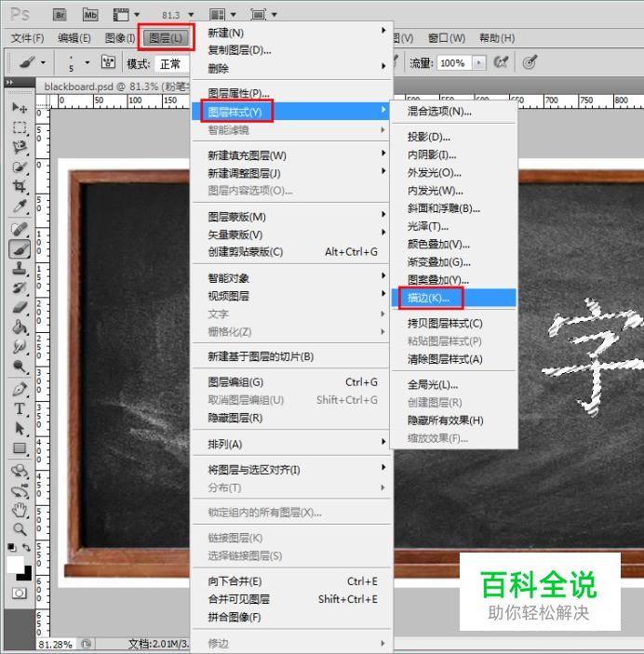Click 创建剪贴蒙版(C) menu entry

tap(291, 252)
